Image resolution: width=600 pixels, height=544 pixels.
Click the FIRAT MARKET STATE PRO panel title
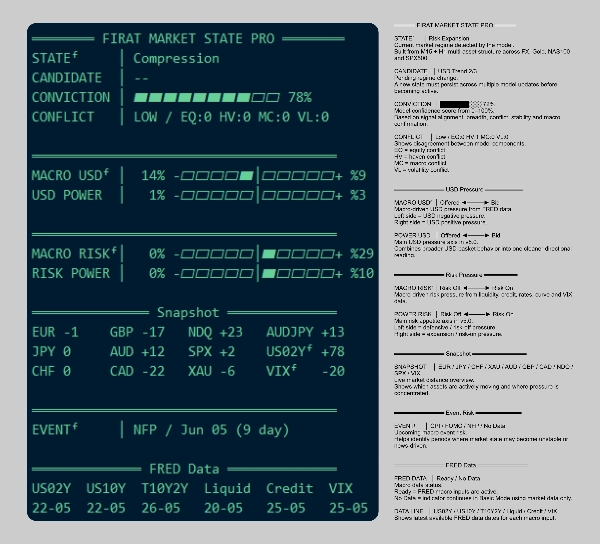click(188, 39)
